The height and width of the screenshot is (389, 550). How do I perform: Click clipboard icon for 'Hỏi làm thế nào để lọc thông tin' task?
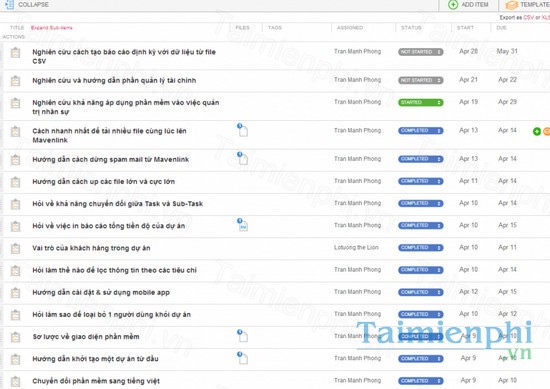tap(15, 271)
